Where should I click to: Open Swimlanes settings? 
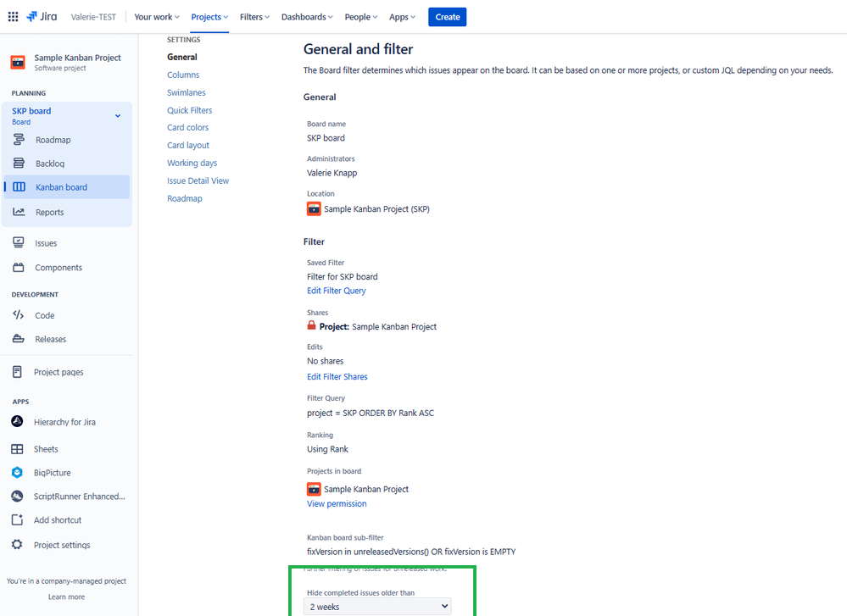[187, 92]
